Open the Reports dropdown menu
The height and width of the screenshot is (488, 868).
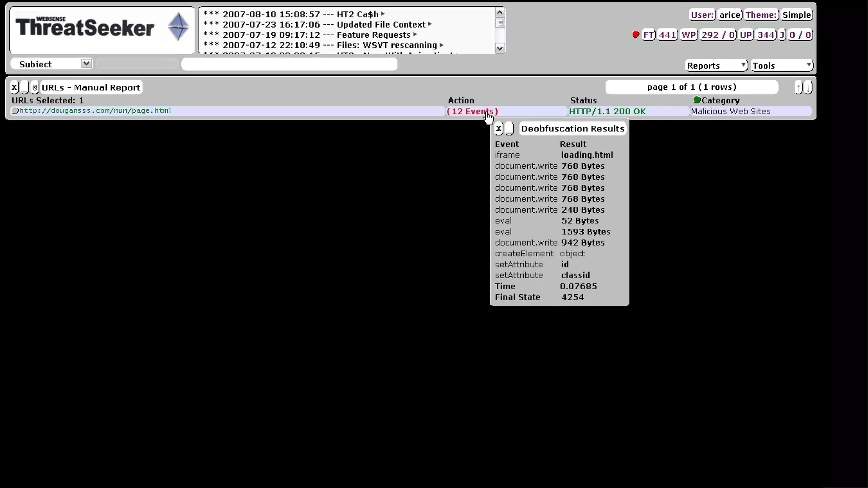716,65
